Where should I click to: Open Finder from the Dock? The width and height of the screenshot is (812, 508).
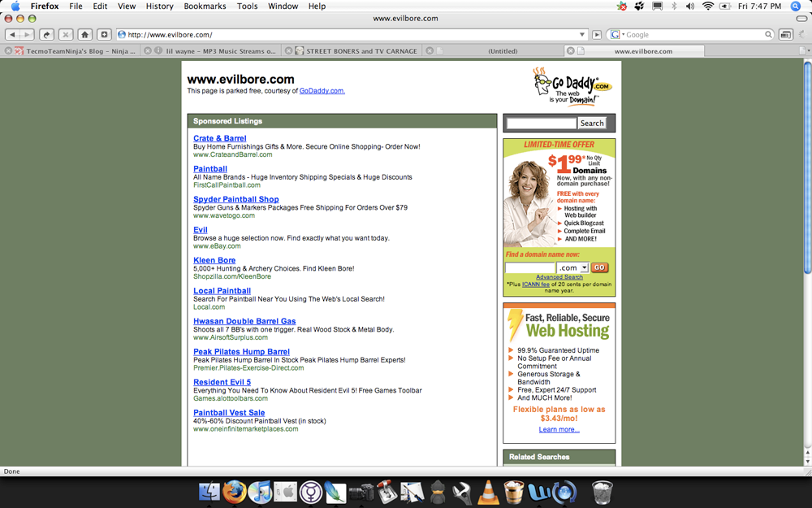click(209, 491)
